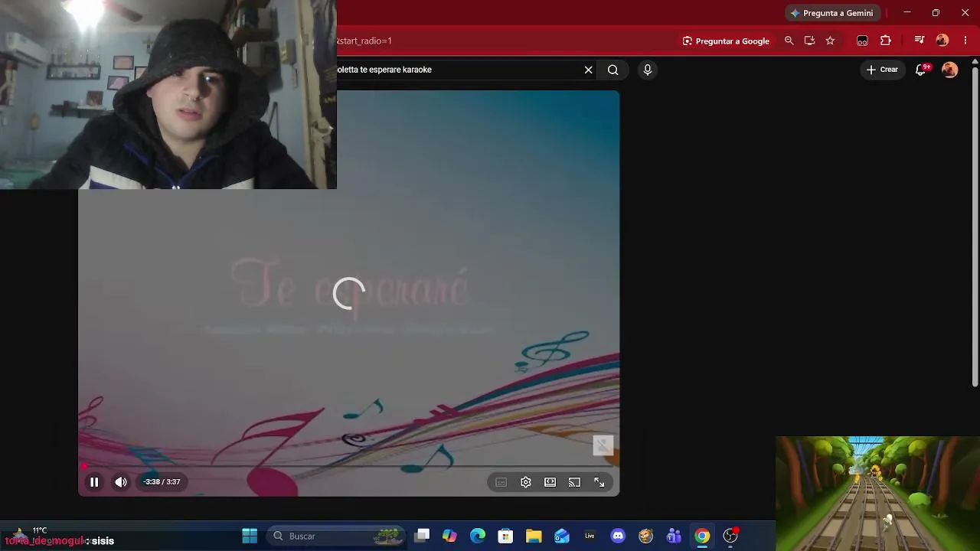Click the extension icon beside the bookmark star

862,41
